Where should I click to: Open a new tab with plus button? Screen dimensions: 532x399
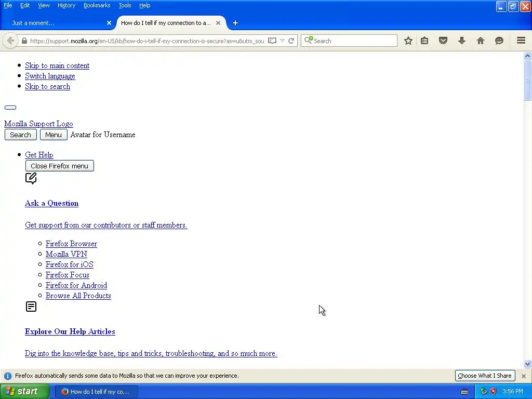pyautogui.click(x=235, y=23)
